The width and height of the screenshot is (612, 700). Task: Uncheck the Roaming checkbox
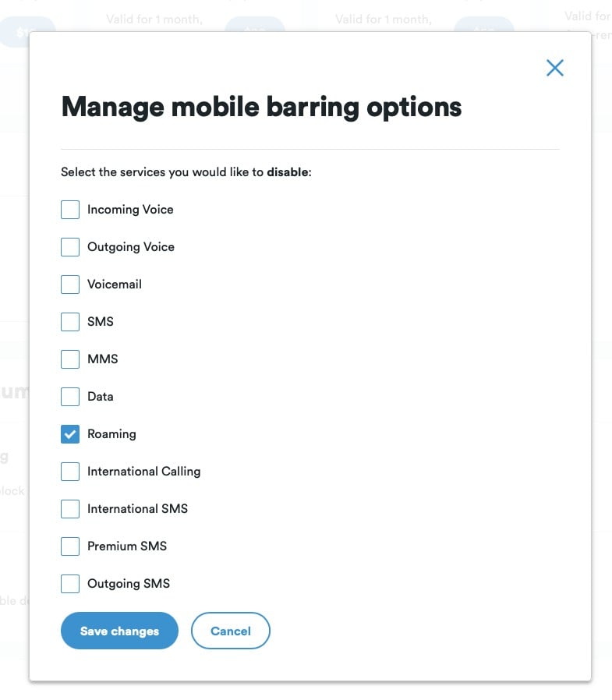click(70, 434)
